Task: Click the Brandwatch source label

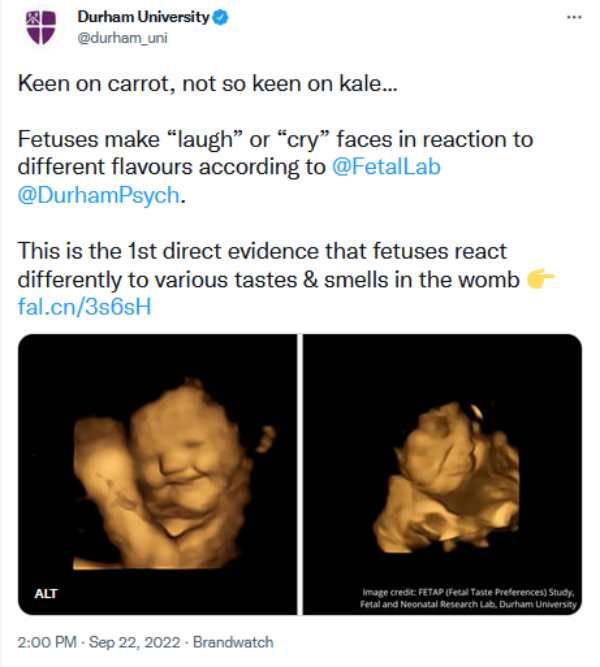Action: [233, 642]
